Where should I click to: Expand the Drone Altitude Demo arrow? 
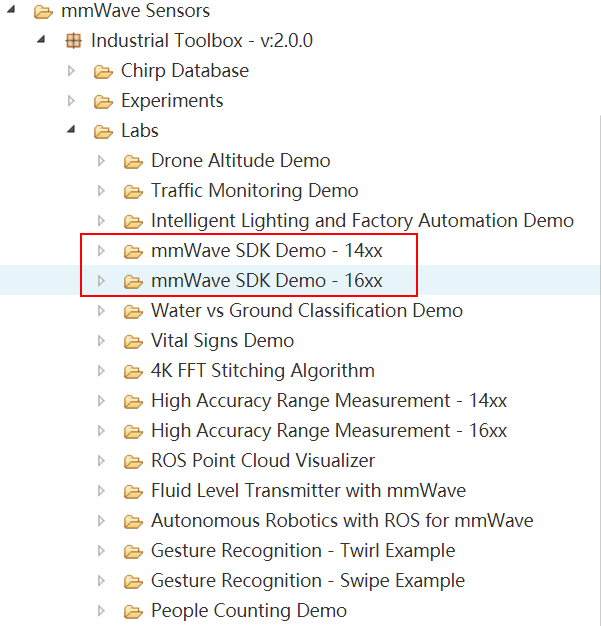click(101, 161)
